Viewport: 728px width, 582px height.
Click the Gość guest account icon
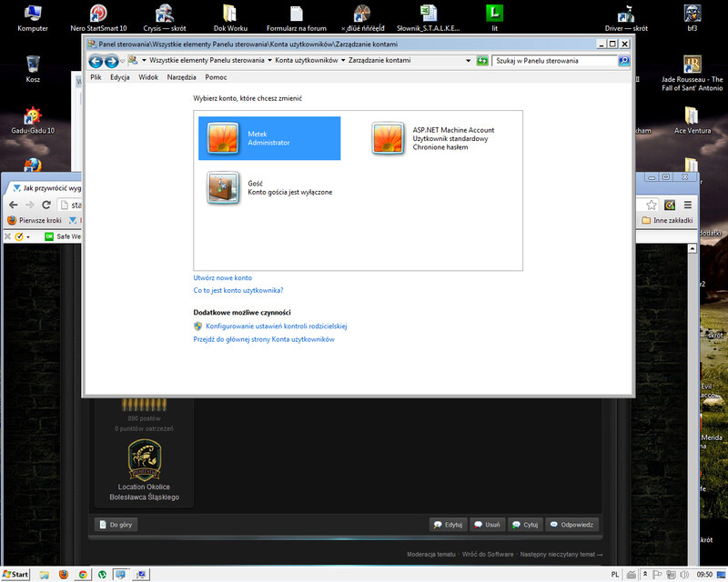tap(222, 187)
